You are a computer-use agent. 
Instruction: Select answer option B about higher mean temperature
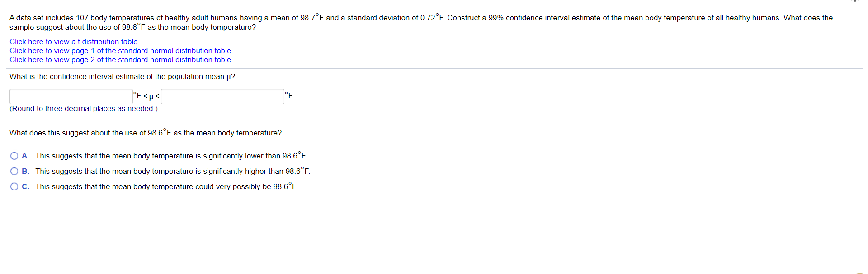[14, 171]
